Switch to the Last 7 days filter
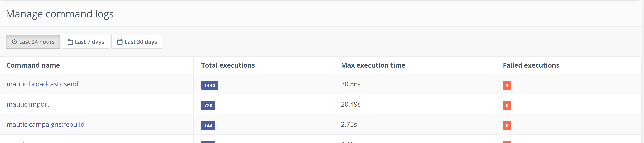Viewport: 644px width, 143px height. coord(85,42)
